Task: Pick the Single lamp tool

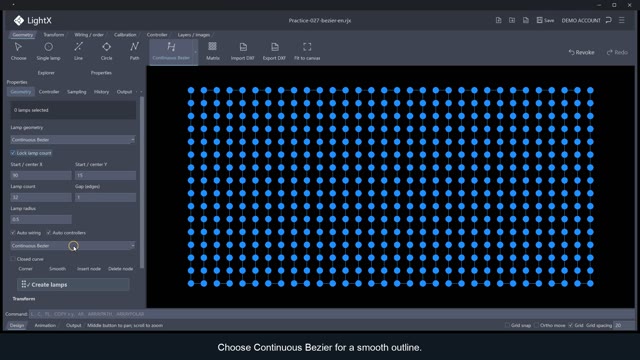Action: [48, 51]
